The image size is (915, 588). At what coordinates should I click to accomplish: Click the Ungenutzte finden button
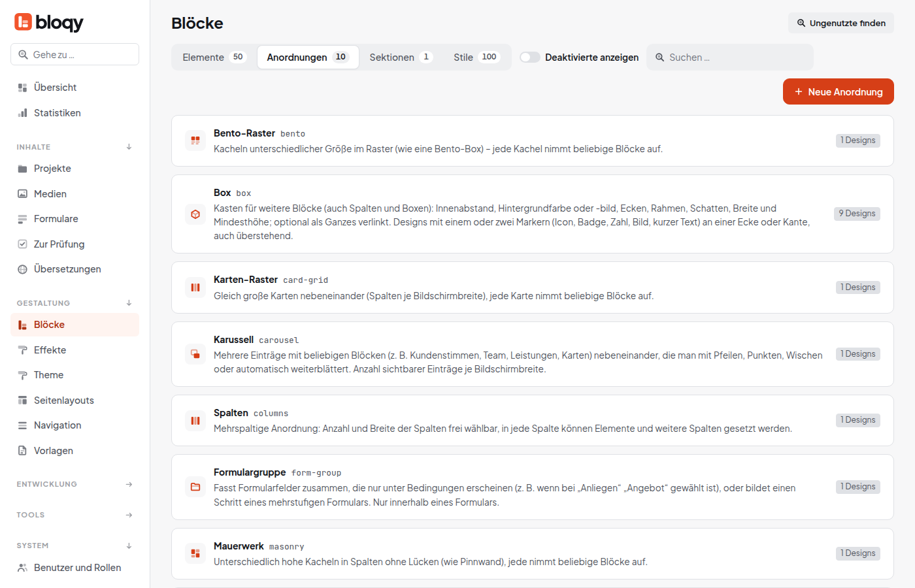tap(841, 23)
